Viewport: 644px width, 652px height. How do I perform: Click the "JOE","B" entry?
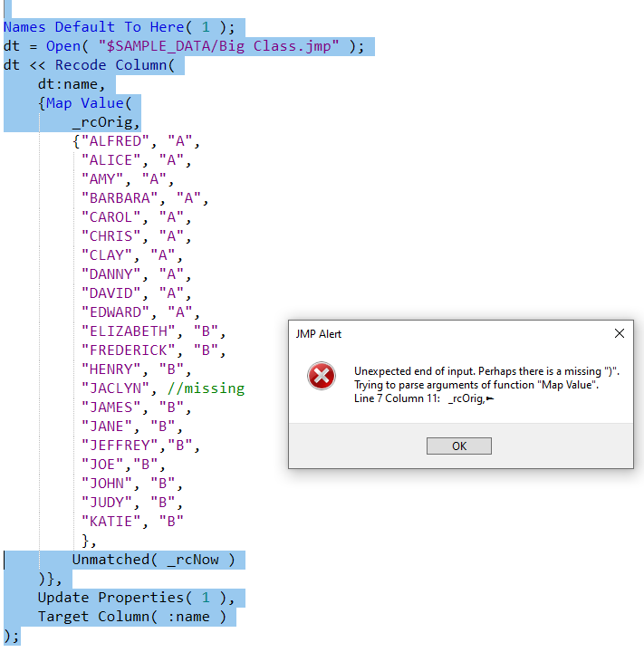(123, 465)
